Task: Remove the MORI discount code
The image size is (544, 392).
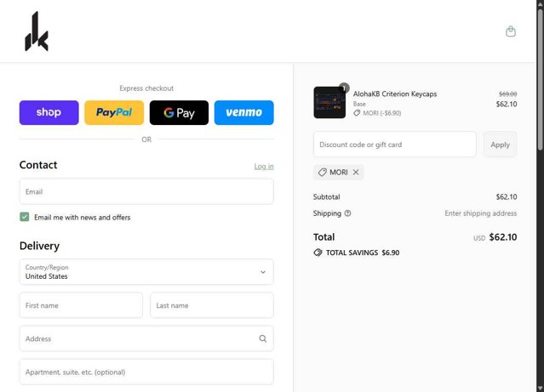Action: point(356,173)
